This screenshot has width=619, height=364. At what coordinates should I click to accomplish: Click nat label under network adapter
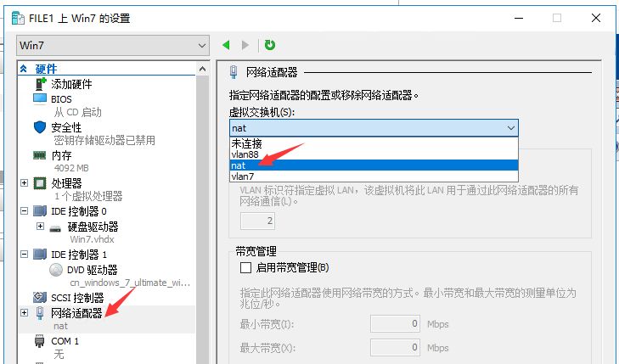click(x=61, y=326)
